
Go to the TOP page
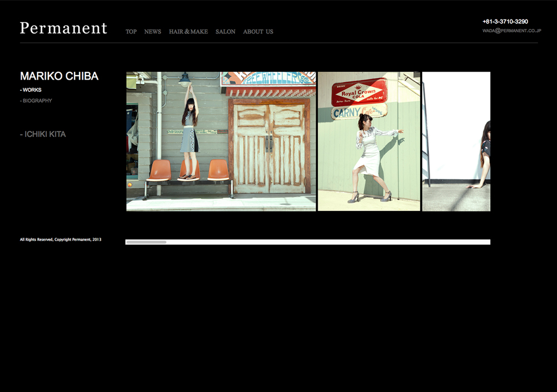pos(131,32)
